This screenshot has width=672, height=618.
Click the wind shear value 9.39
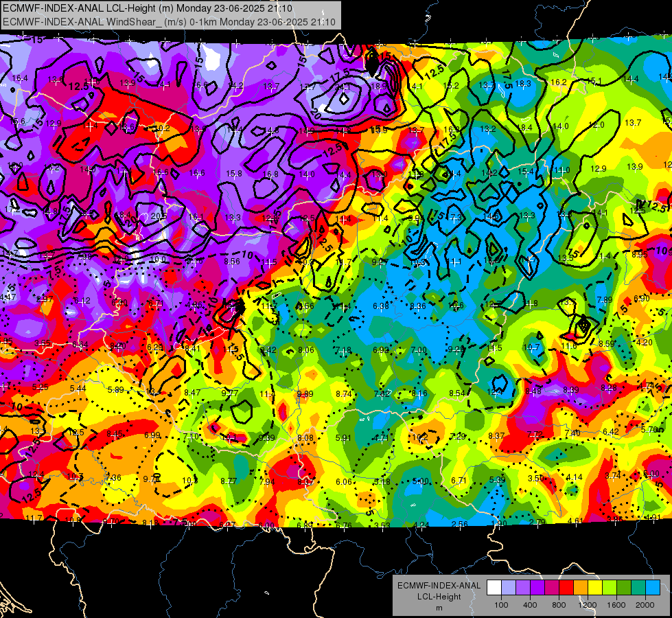tap(267, 438)
